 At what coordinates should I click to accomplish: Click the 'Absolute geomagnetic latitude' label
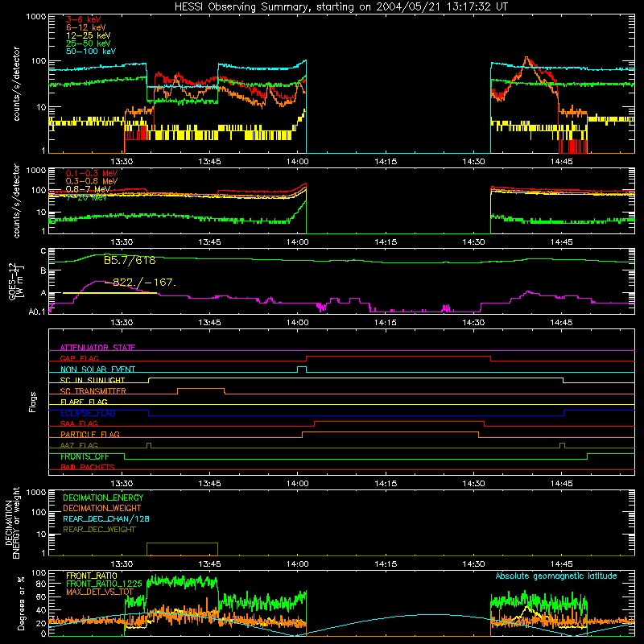tap(556, 576)
